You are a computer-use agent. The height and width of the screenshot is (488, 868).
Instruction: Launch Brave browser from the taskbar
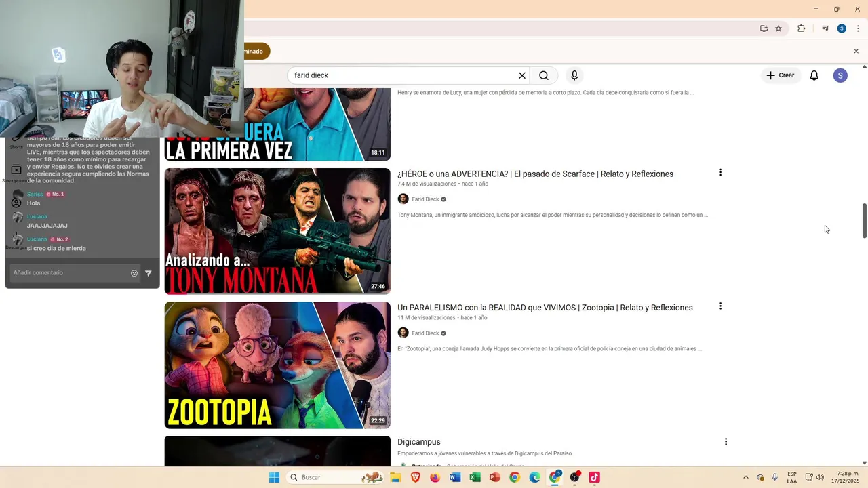415,477
